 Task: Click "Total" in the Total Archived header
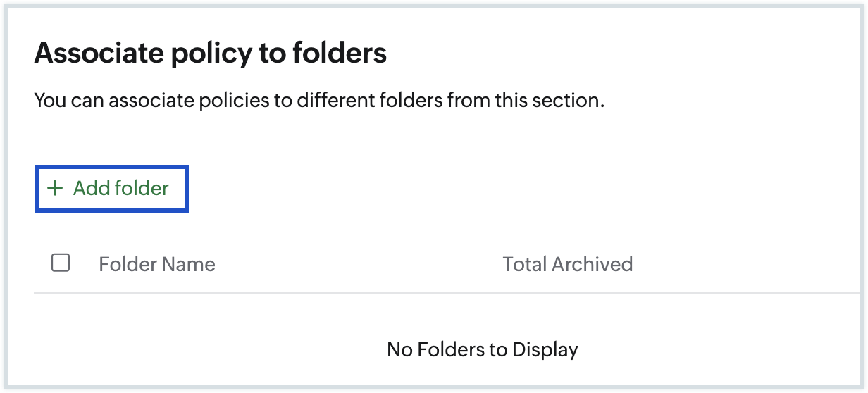(523, 264)
